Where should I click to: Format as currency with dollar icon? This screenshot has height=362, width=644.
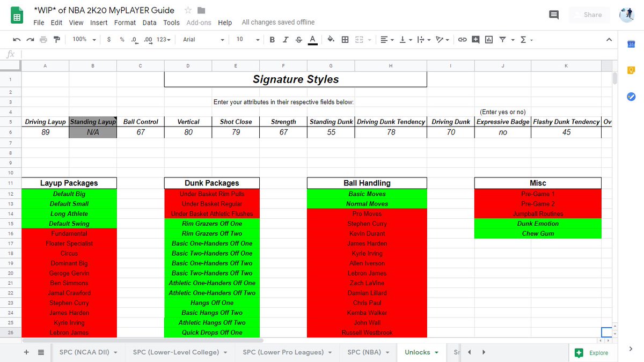(x=109, y=40)
